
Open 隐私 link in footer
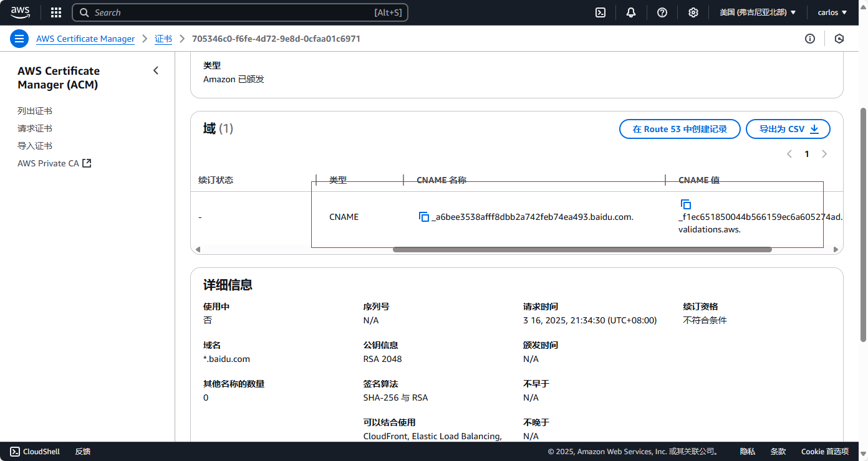[x=748, y=452]
